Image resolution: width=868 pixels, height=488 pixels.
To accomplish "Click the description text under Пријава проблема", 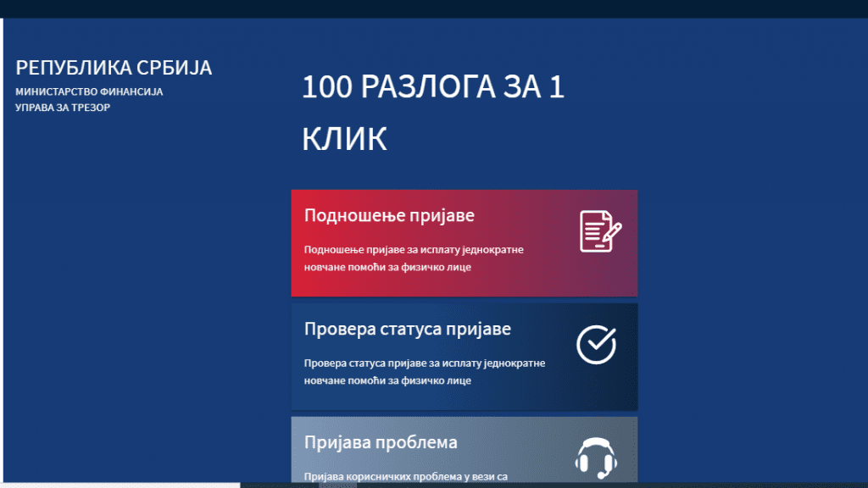I will 405,477.
